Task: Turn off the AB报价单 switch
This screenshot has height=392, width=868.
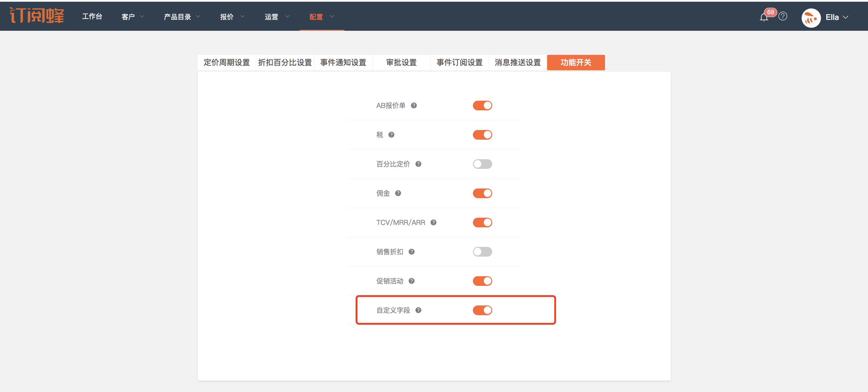Action: click(482, 106)
